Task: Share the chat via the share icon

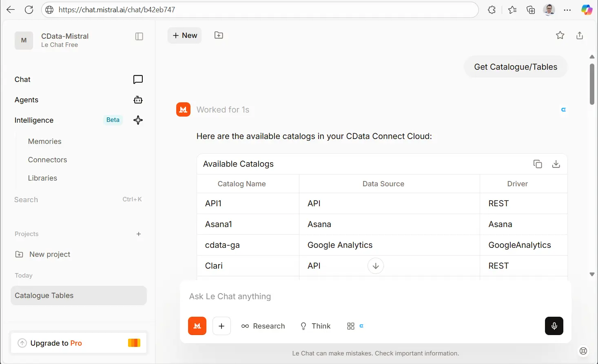Action: pos(579,35)
